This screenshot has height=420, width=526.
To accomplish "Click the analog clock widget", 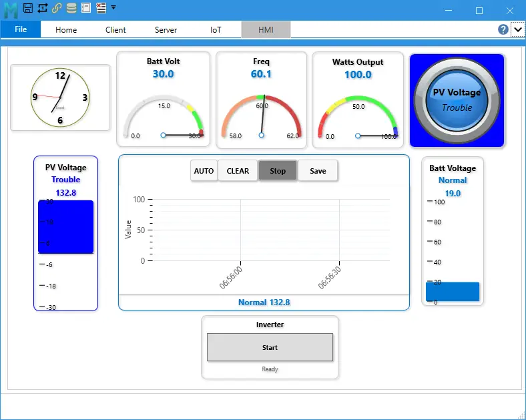I will (x=60, y=97).
